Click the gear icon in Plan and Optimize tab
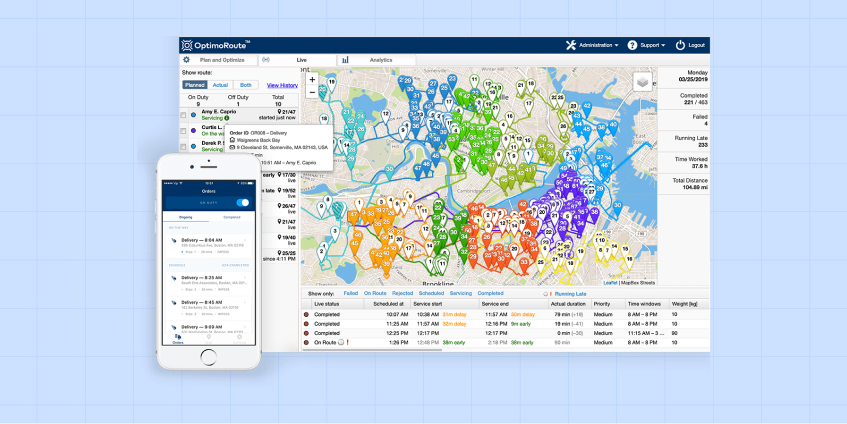 [186, 60]
